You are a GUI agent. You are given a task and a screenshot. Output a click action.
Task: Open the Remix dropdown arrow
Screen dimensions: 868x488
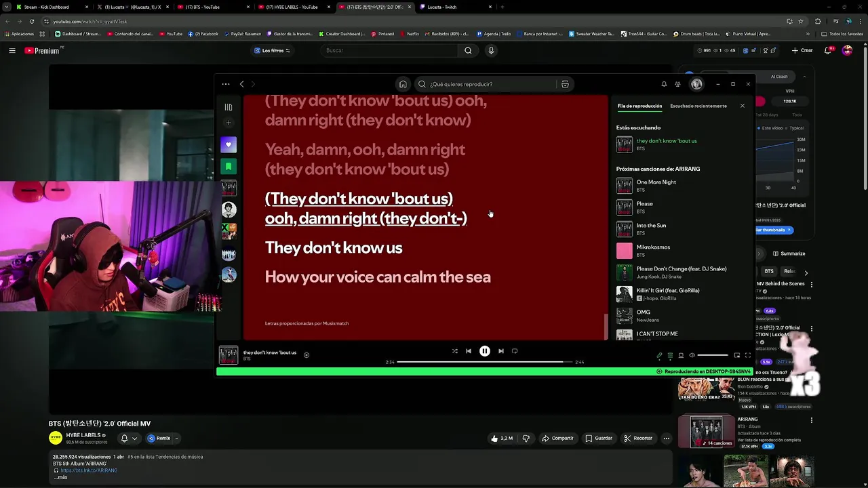pyautogui.click(x=176, y=439)
